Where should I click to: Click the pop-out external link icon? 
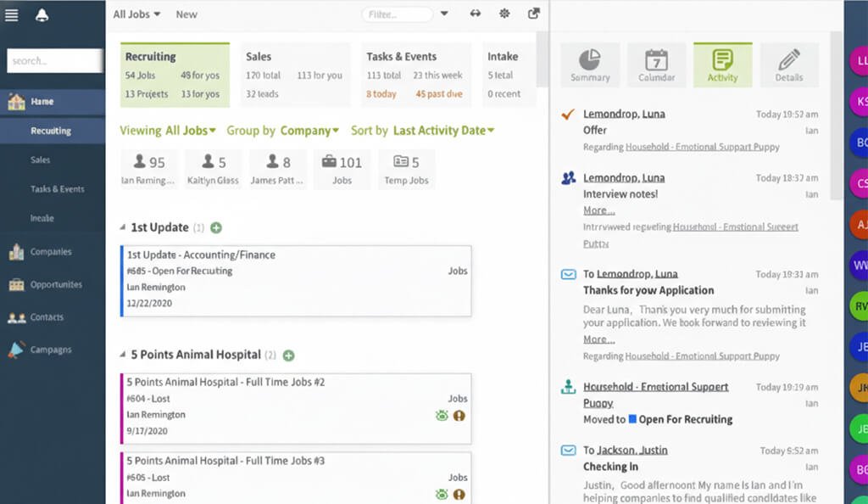pos(532,14)
